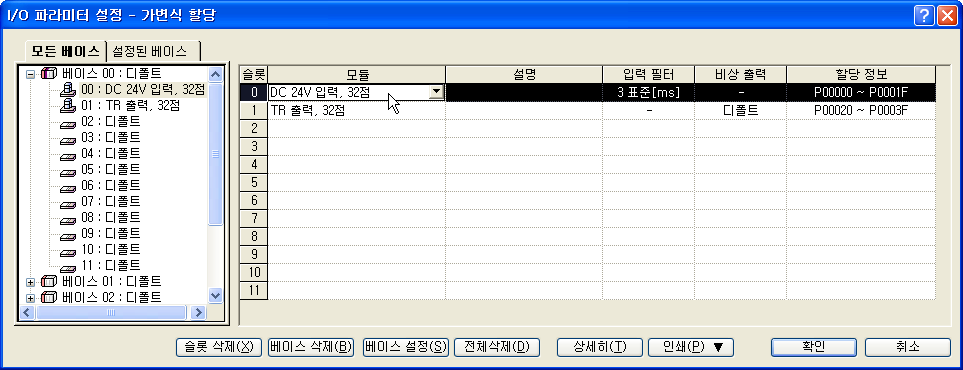Click the 할당 정보 column header

pos(861,74)
